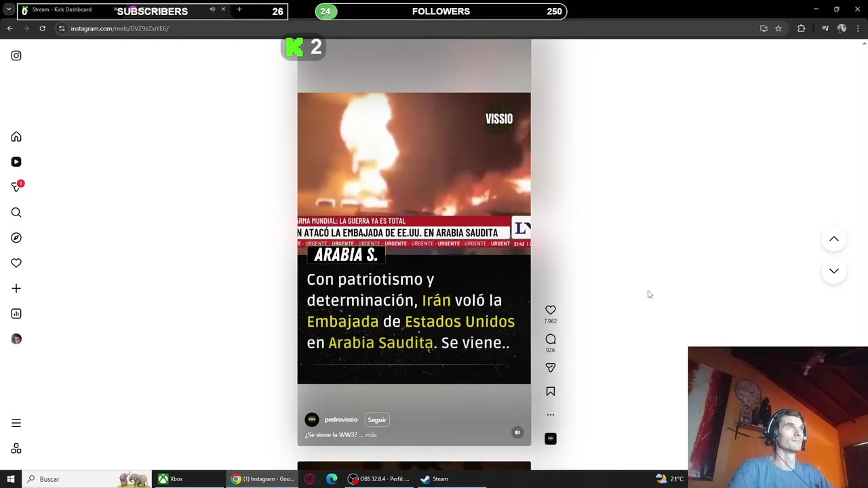Open a new browser tab
This screenshot has height=488, width=868.
239,9
